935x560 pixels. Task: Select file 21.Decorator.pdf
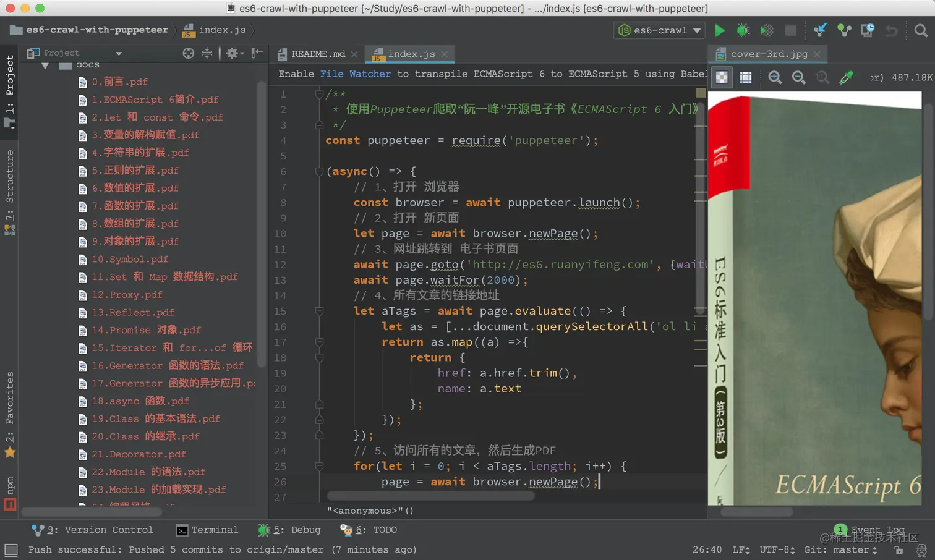coord(132,454)
